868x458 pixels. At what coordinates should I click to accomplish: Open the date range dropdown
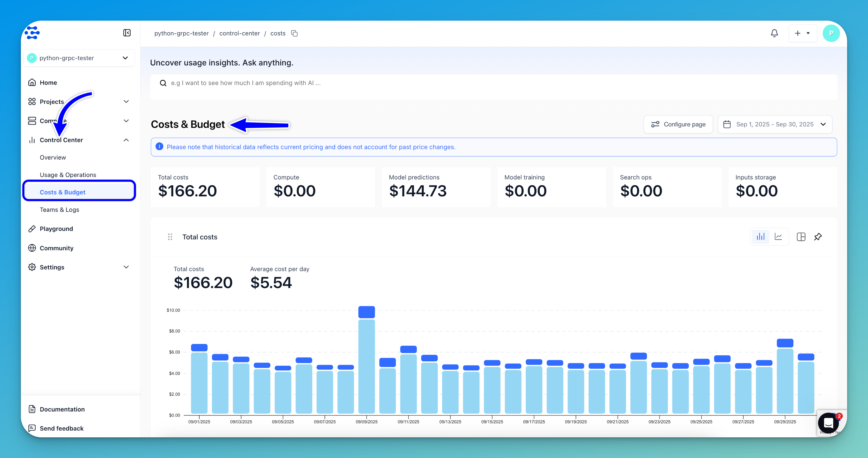(x=775, y=124)
